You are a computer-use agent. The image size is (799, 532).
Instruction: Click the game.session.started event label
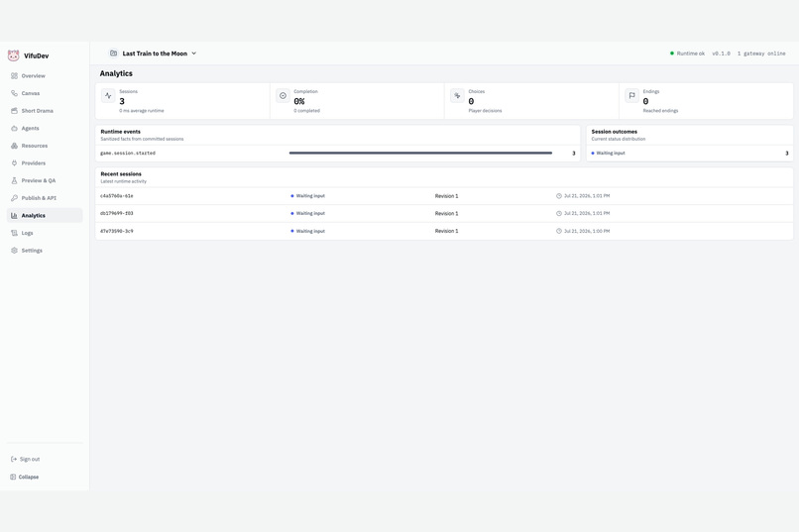pos(128,154)
